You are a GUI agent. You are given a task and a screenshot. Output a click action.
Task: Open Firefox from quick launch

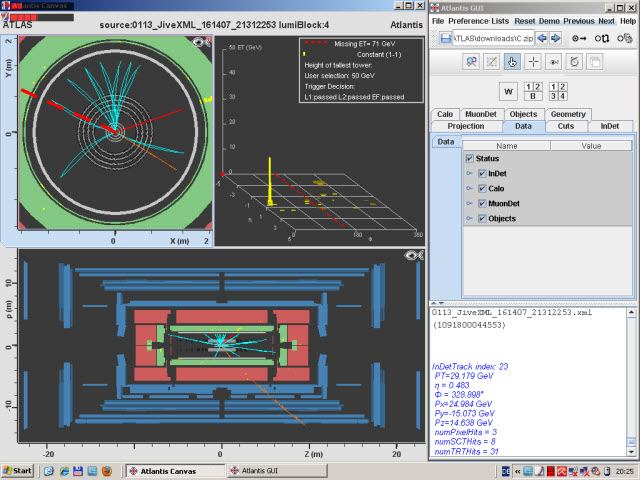click(107, 471)
